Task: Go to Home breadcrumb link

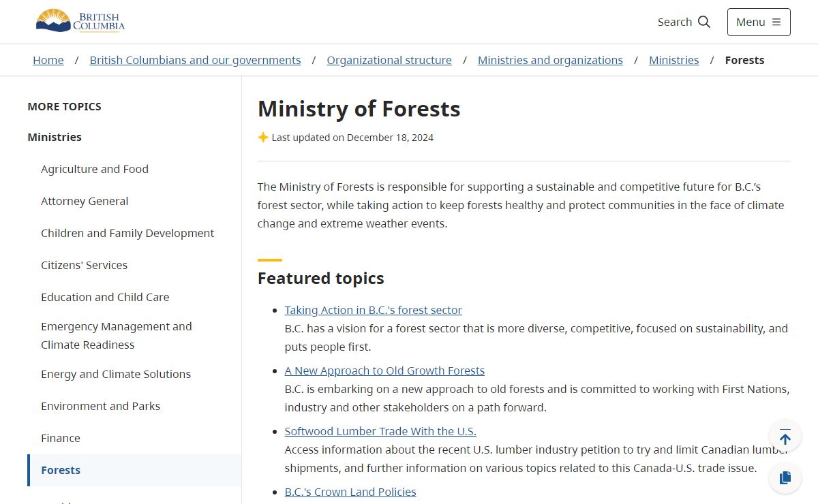Action: click(48, 60)
